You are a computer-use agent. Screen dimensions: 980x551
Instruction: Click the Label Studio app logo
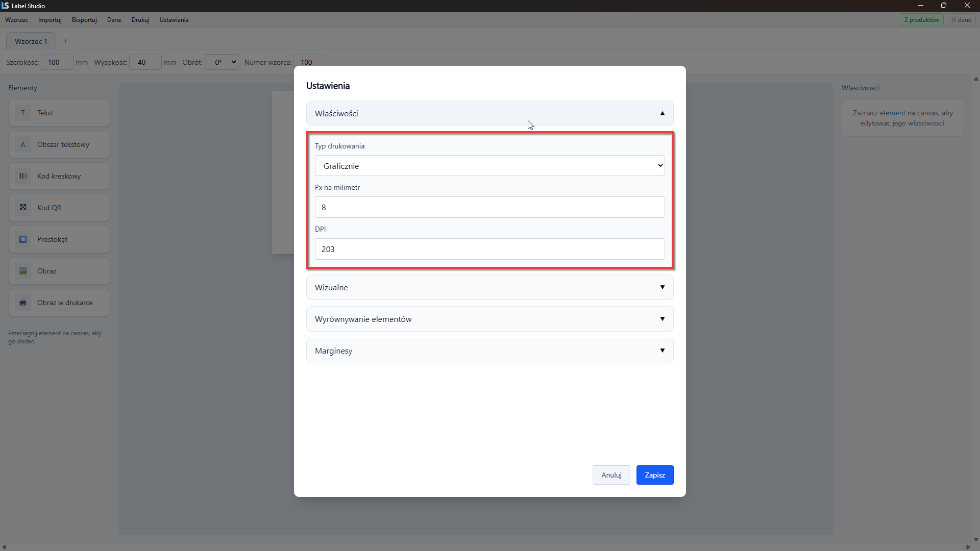pos(5,6)
